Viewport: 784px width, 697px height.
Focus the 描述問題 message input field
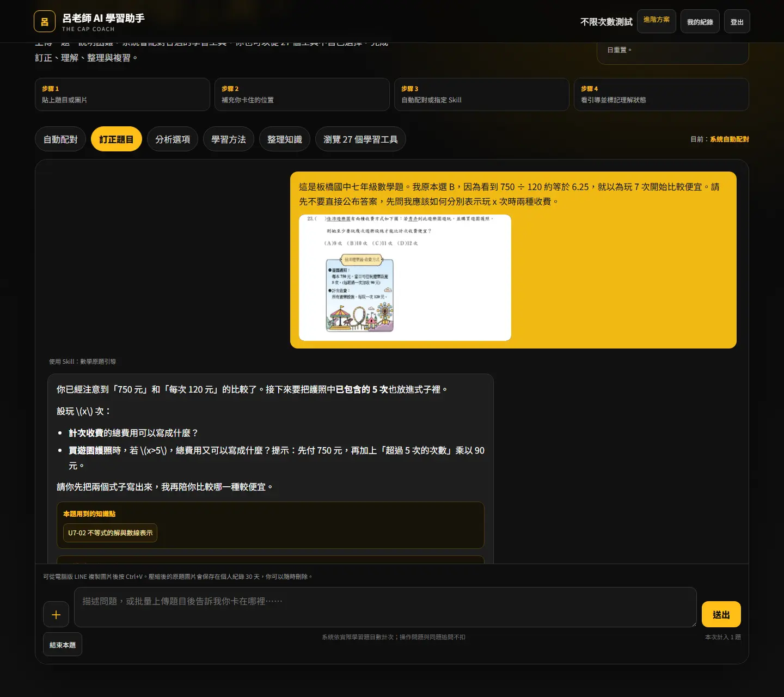385,607
